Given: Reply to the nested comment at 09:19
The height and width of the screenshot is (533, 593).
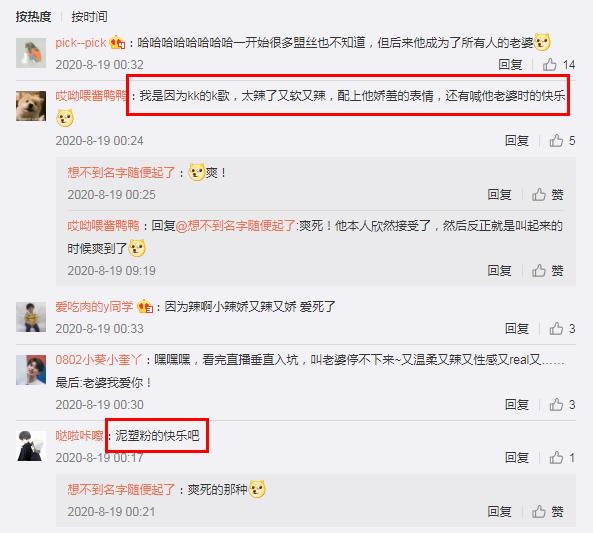Looking at the screenshot, I should pyautogui.click(x=499, y=270).
